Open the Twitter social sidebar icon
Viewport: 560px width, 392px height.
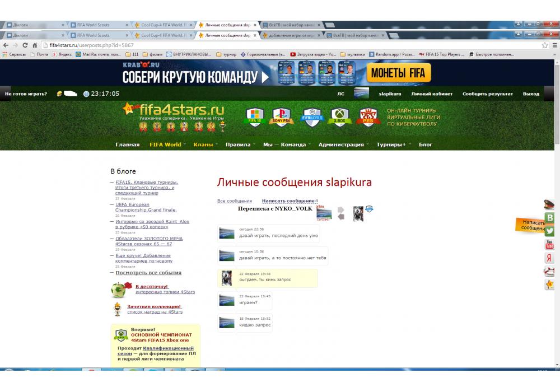point(550,231)
